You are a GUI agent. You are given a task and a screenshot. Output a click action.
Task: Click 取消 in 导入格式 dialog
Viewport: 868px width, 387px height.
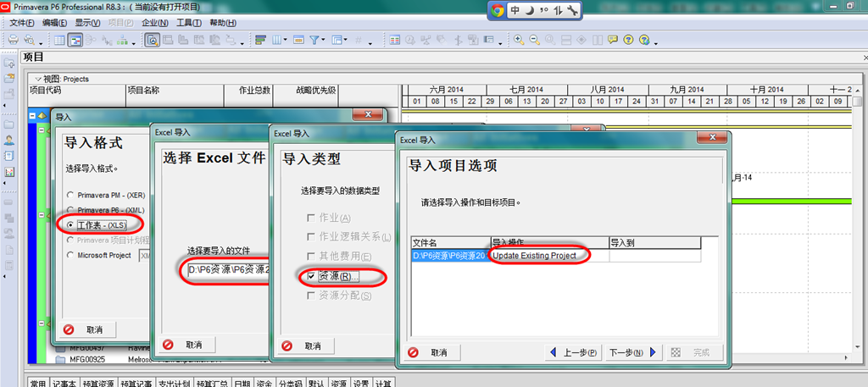88,329
